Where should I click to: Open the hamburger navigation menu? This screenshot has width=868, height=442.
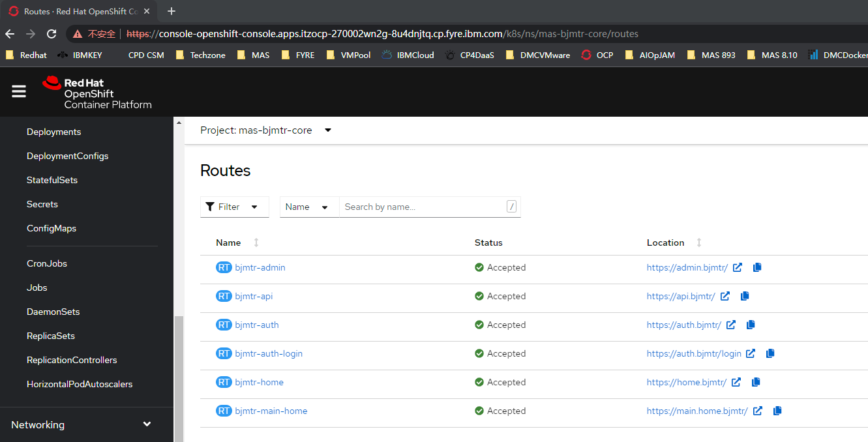pos(18,91)
